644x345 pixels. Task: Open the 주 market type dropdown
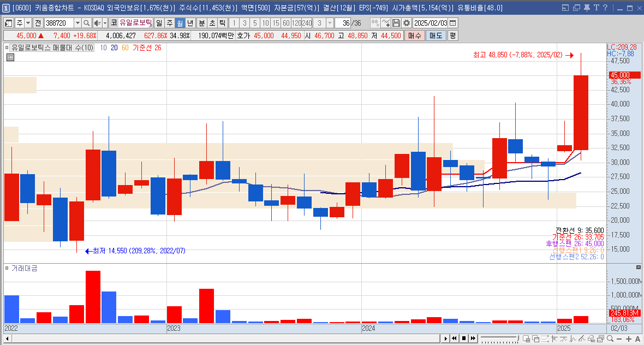[x=27, y=23]
